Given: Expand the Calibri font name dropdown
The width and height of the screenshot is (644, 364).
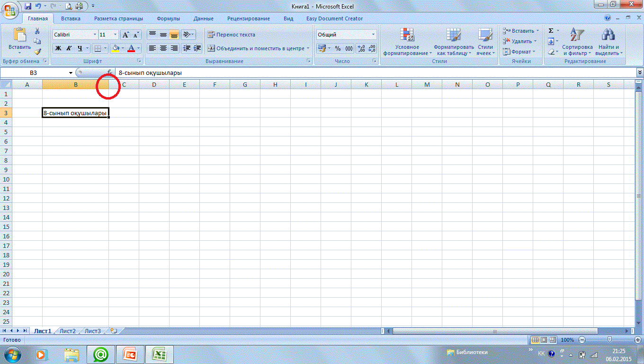Looking at the screenshot, I should point(94,35).
